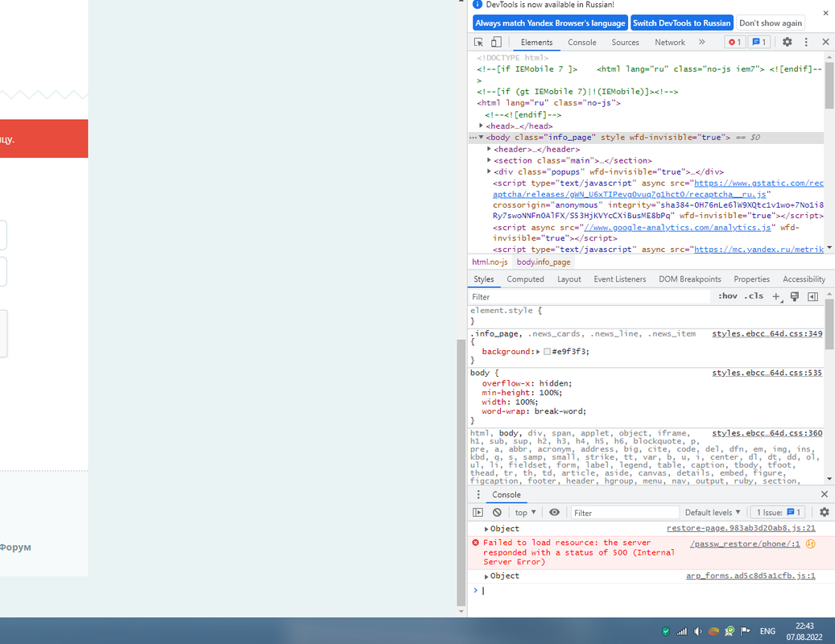Select html.no-js breadcrumb
Viewport: 835px width, 644px height.
[490, 262]
